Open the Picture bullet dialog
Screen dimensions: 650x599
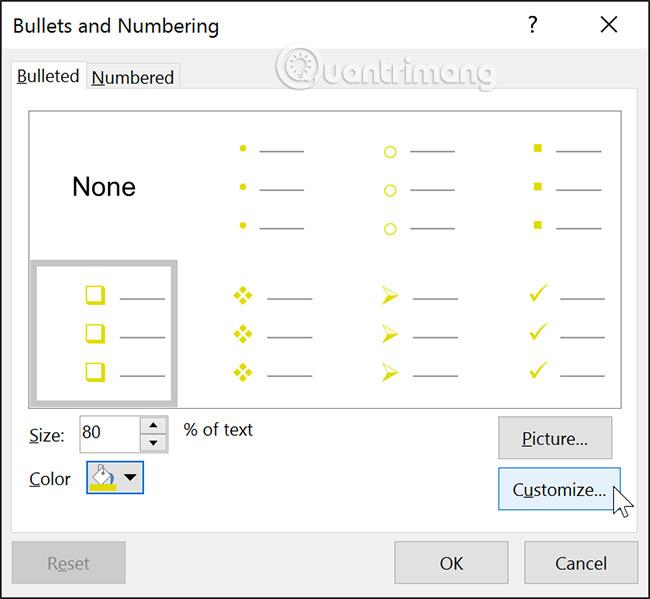pos(555,438)
